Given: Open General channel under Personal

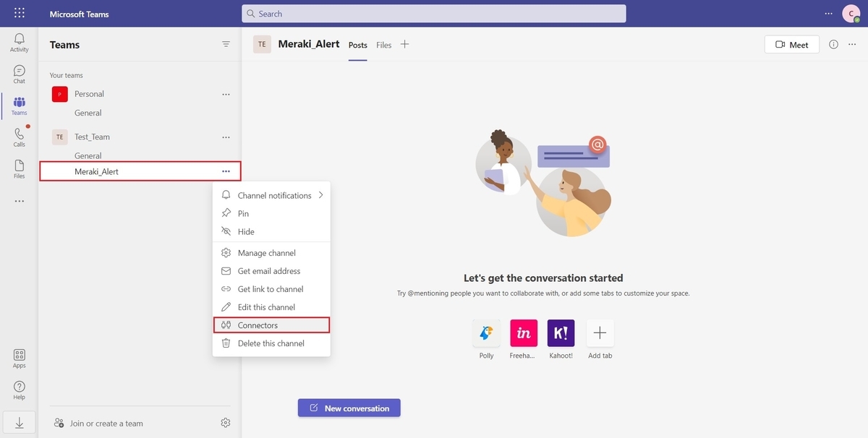Looking at the screenshot, I should tap(88, 113).
